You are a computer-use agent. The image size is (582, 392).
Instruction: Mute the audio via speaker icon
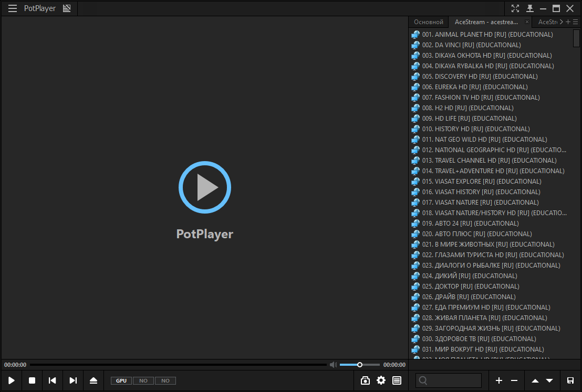tap(333, 365)
